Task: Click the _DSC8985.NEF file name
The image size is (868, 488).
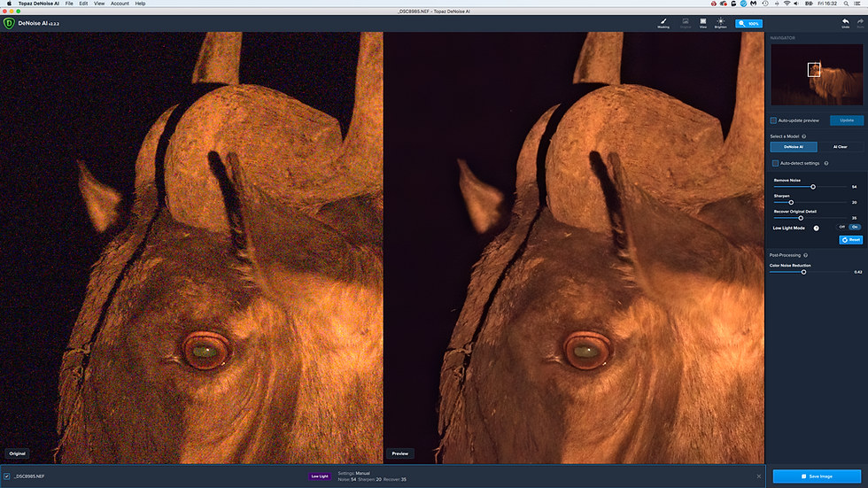Action: click(29, 476)
